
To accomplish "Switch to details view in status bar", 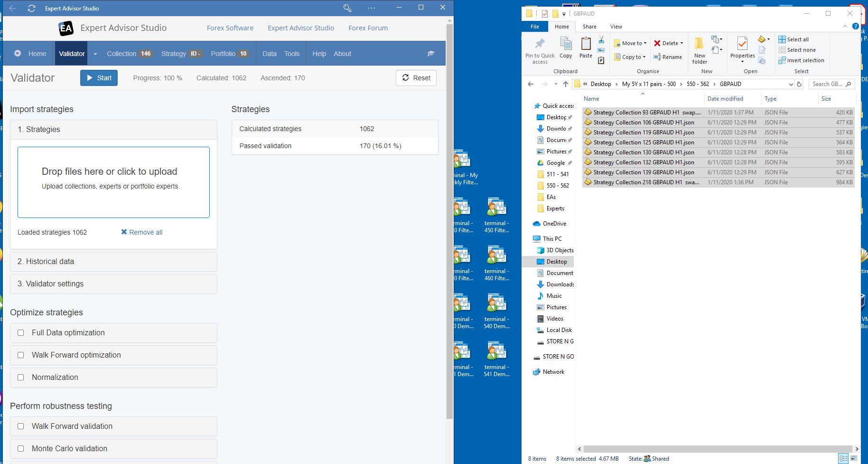I will [x=843, y=458].
